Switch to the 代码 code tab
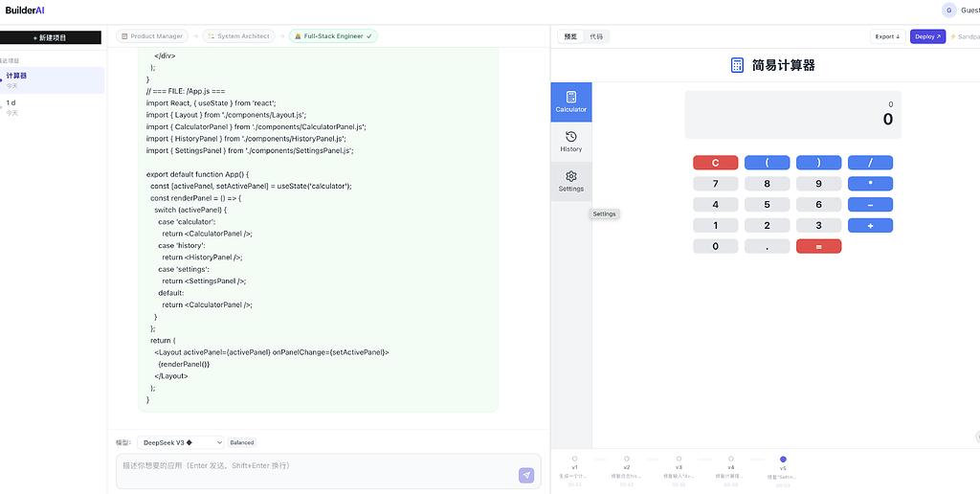980x494 pixels. coord(596,36)
